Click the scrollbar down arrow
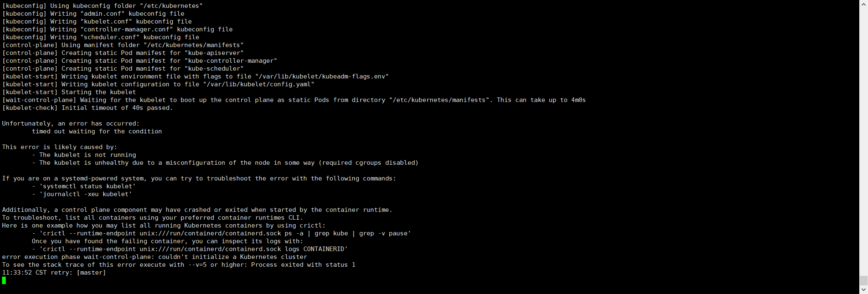868x294 pixels. (x=863, y=289)
